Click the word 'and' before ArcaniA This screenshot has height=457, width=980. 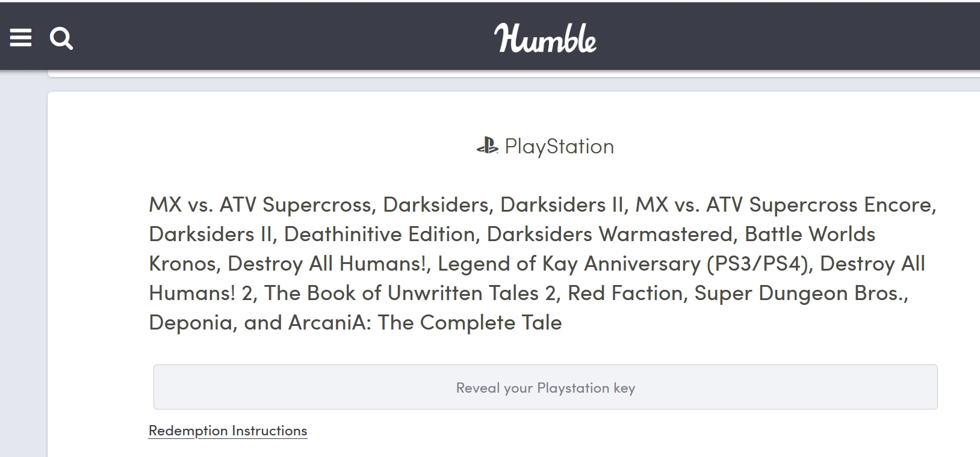262,322
